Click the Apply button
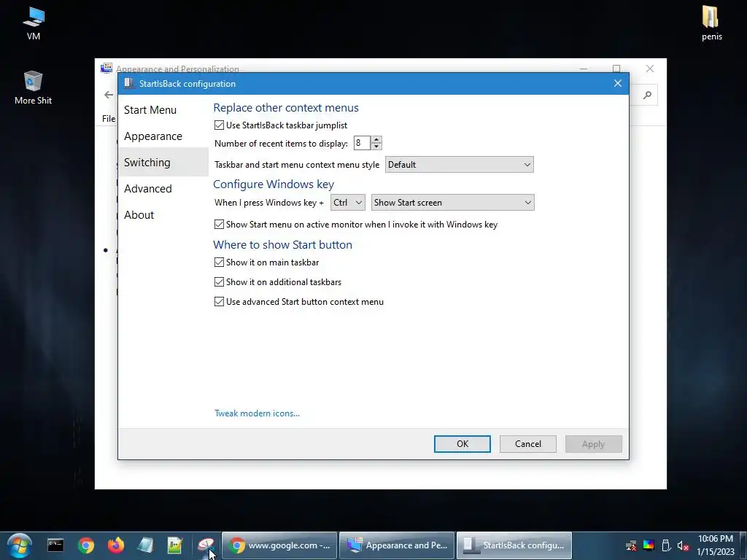The height and width of the screenshot is (560, 747). pos(594,444)
